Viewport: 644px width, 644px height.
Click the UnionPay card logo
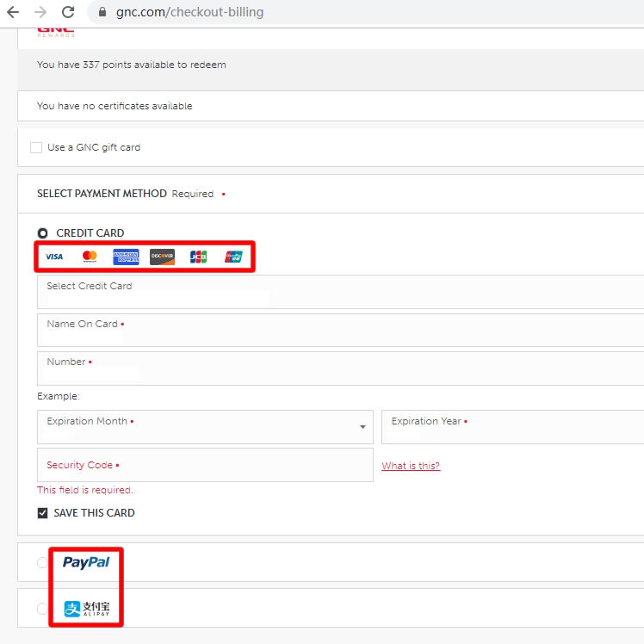pyautogui.click(x=233, y=257)
